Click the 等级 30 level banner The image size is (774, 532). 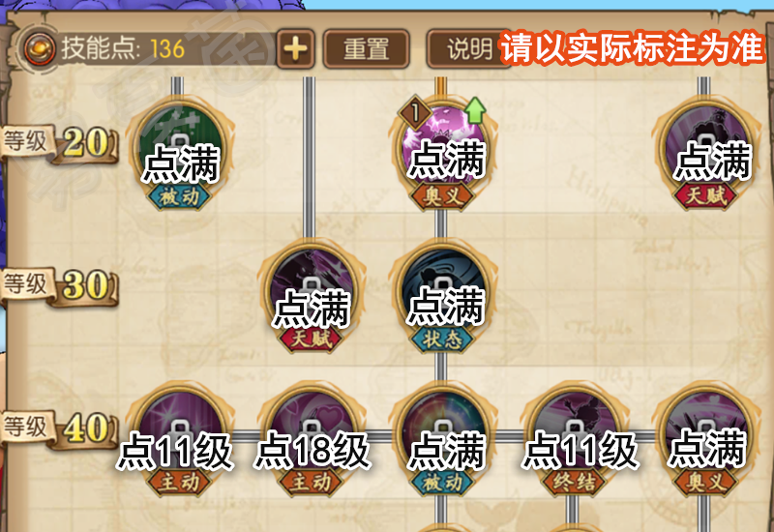point(60,285)
